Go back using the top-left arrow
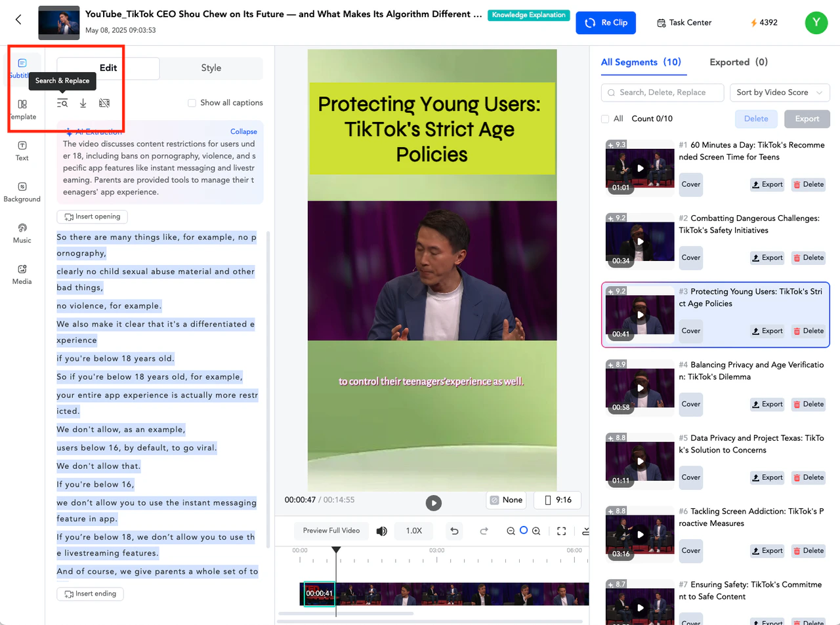The height and width of the screenshot is (625, 840). pos(18,20)
